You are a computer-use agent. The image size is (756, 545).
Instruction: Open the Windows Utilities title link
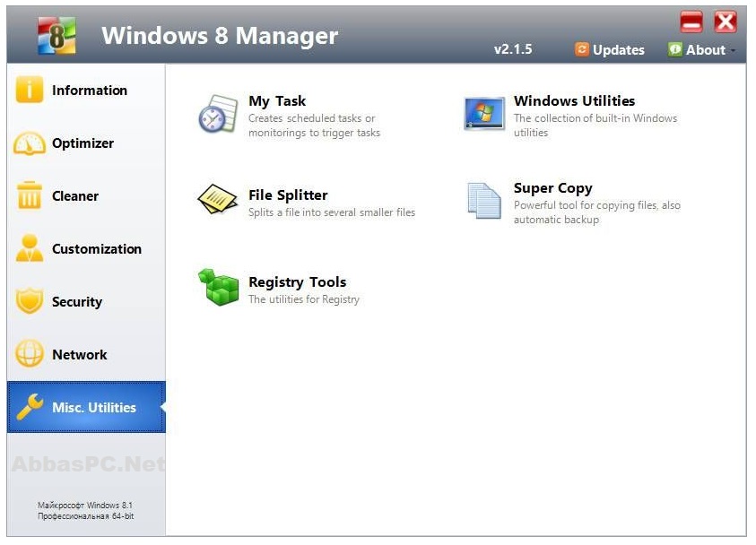click(x=574, y=100)
